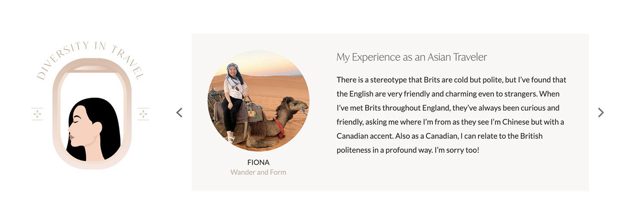The image size is (644, 215).
Task: Go to previous testimonial with left chevron
Action: (x=179, y=113)
